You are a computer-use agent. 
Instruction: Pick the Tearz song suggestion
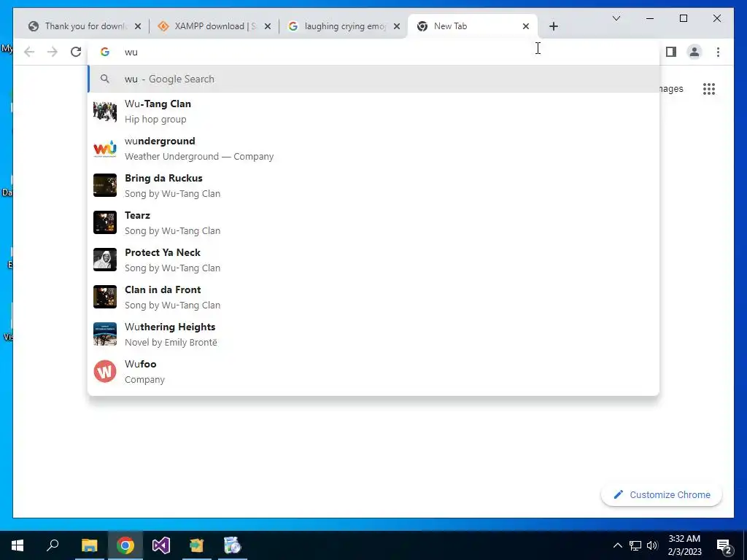pyautogui.click(x=374, y=223)
